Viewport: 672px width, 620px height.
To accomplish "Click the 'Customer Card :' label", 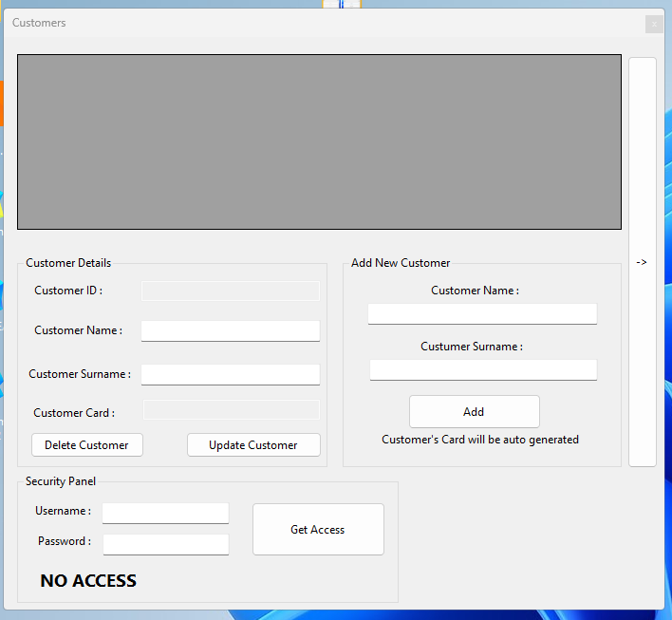I will pos(74,413).
